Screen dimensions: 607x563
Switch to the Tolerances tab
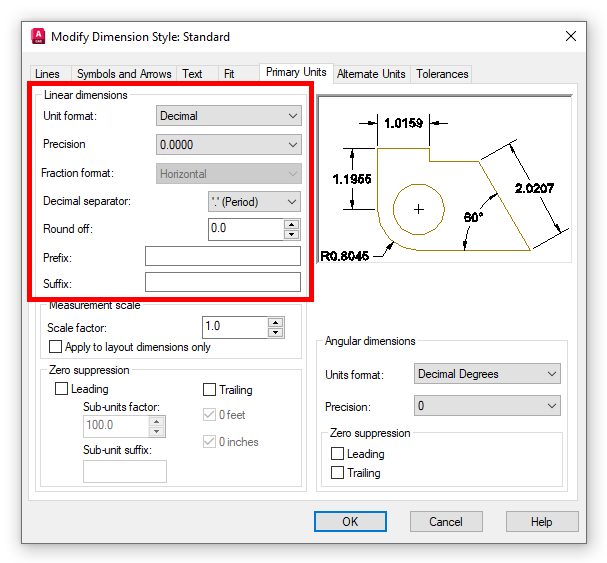(x=442, y=74)
